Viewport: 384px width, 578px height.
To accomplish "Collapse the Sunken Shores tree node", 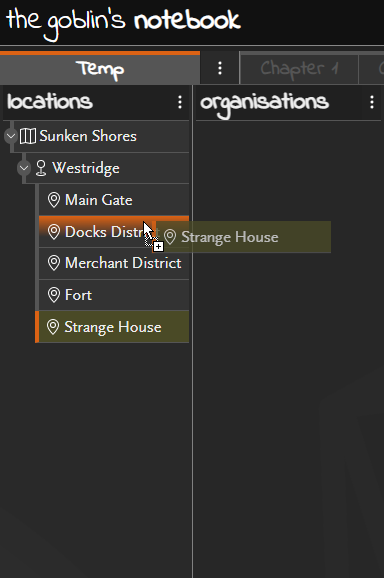I will [11, 136].
